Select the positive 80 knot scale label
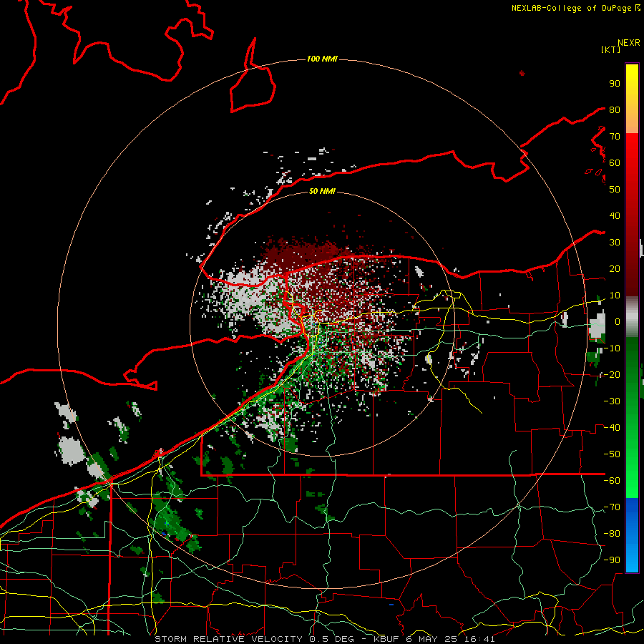Screen dimensions: 644x644 pyautogui.click(x=615, y=110)
